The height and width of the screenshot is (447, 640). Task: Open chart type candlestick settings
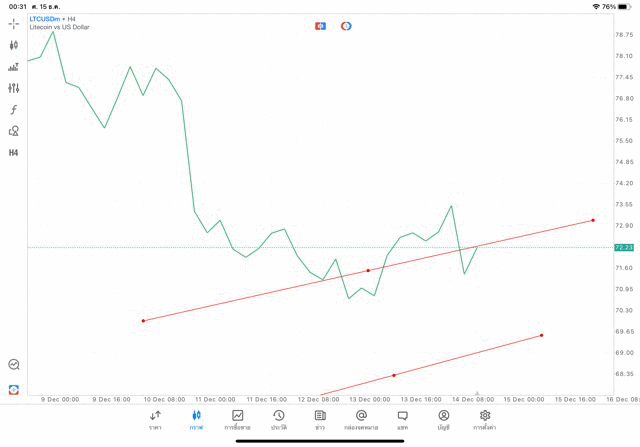(x=14, y=45)
